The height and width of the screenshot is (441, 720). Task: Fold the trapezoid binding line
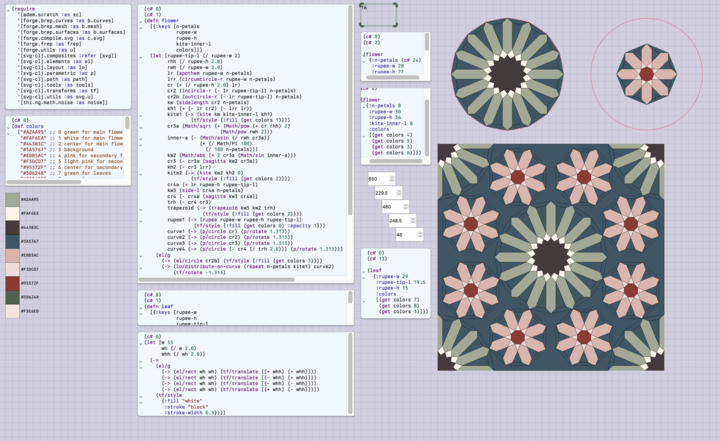tap(141, 209)
